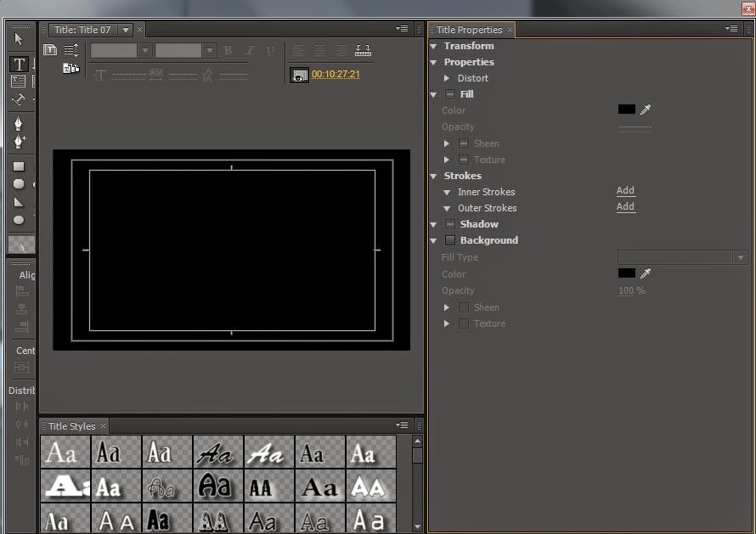Apply the first Title Styles thumbnail
The width and height of the screenshot is (756, 534).
click(x=65, y=452)
